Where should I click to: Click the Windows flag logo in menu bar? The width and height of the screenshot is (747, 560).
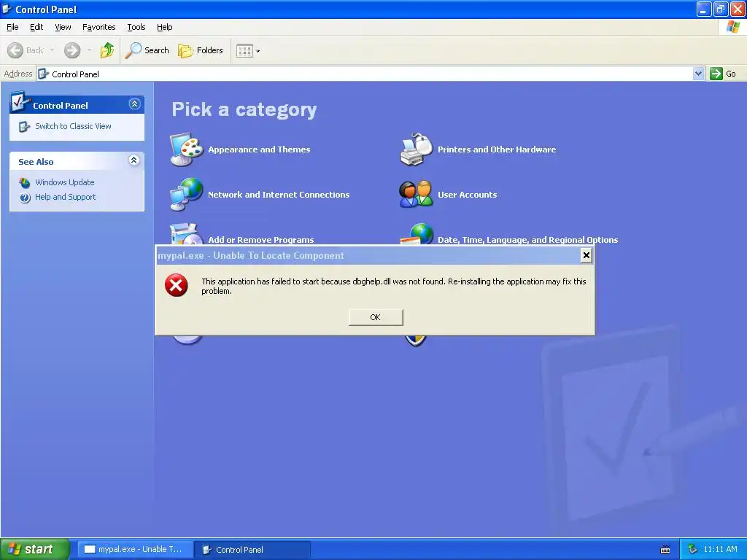pos(733,27)
